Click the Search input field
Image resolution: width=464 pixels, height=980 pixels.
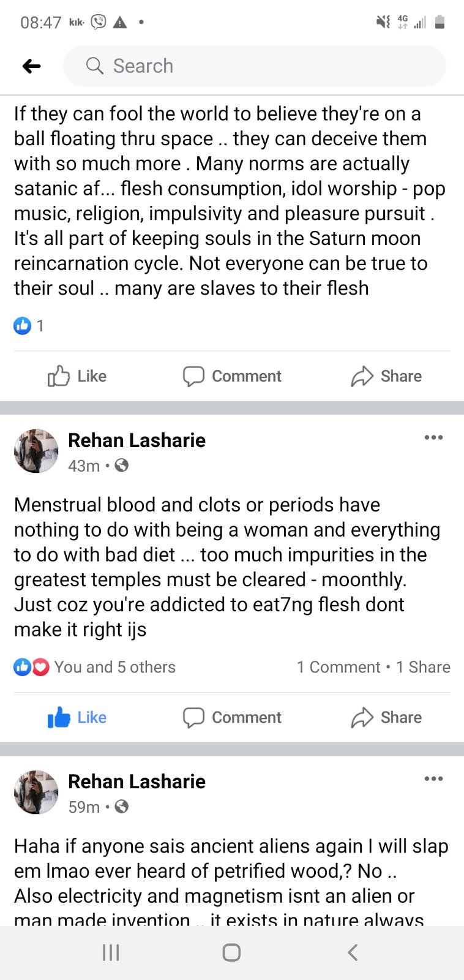point(254,66)
